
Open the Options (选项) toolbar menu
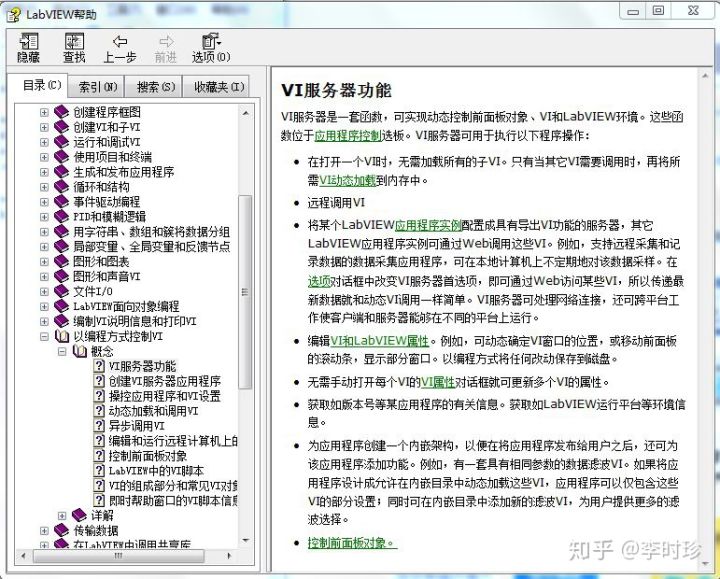click(211, 48)
